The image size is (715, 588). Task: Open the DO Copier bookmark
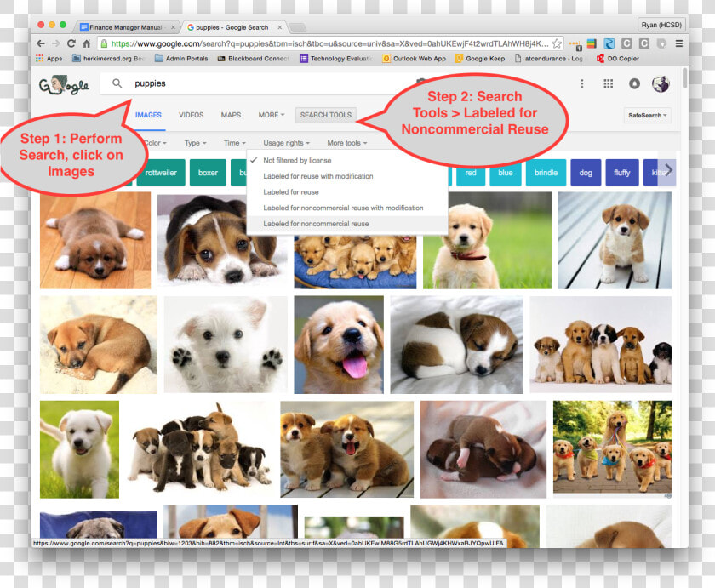click(x=618, y=59)
